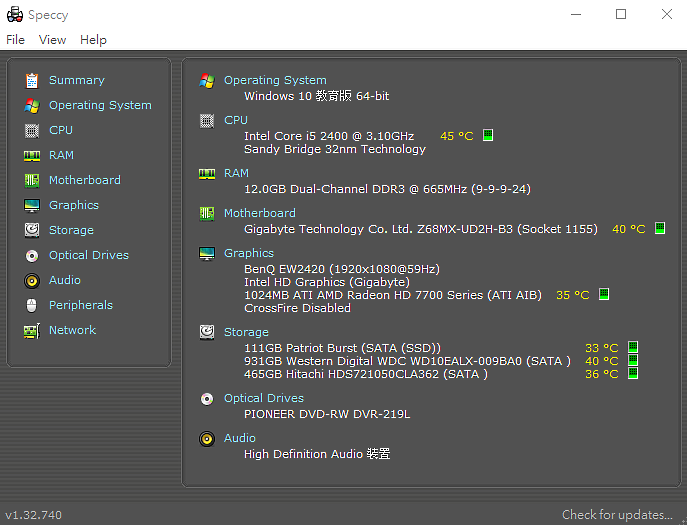Image resolution: width=687 pixels, height=525 pixels.
Task: Select Summary in the sidebar
Action: [77, 80]
